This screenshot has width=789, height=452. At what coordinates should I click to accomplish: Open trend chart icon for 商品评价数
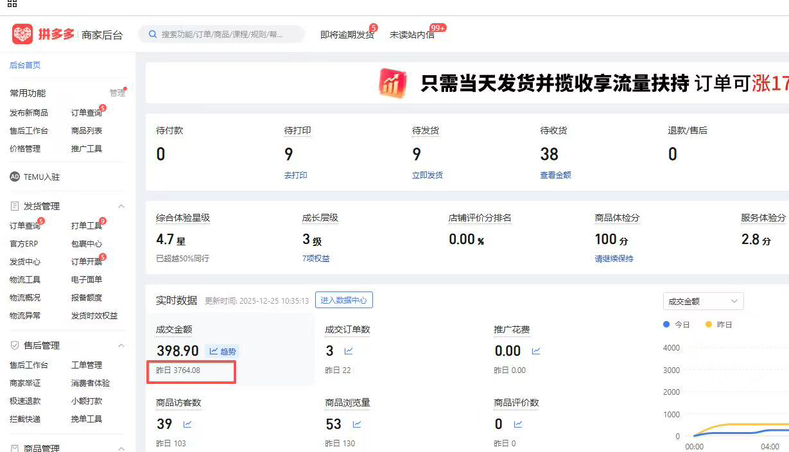click(518, 424)
